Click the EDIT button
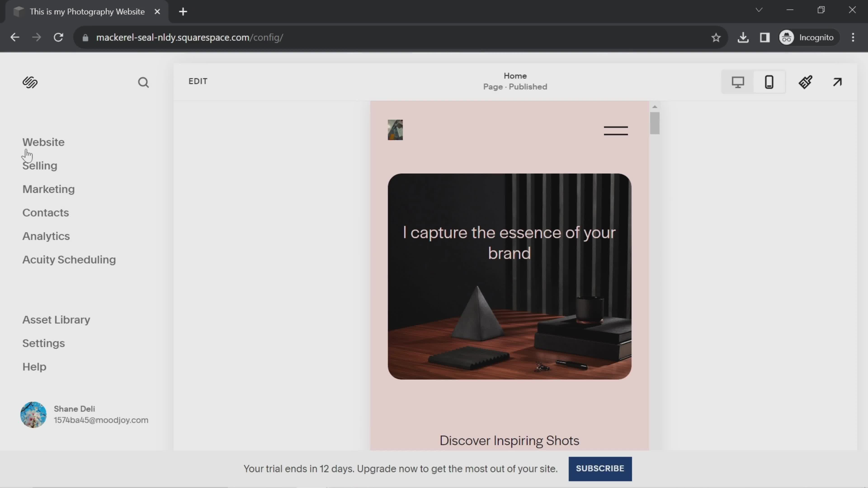868x488 pixels. (x=198, y=81)
